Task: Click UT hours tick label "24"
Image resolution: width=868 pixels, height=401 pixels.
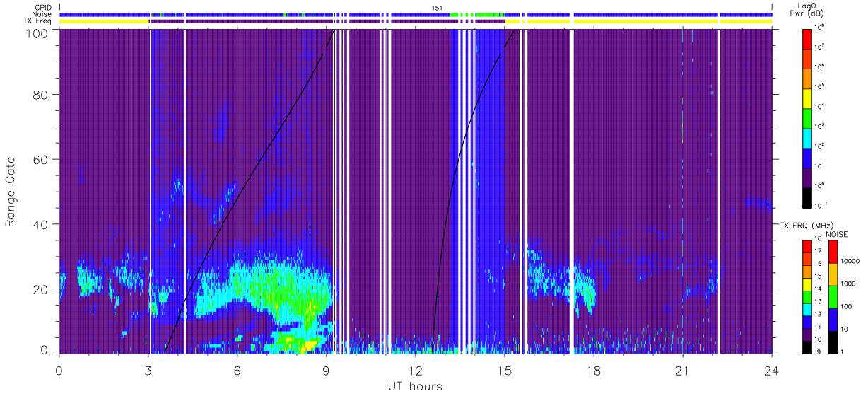Action: pyautogui.click(x=771, y=370)
